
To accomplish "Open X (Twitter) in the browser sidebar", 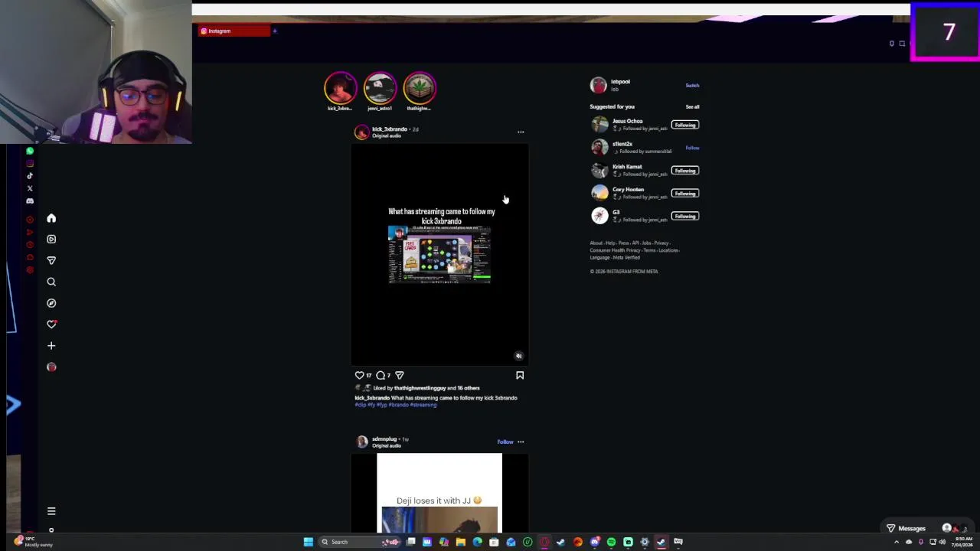I will [x=30, y=188].
